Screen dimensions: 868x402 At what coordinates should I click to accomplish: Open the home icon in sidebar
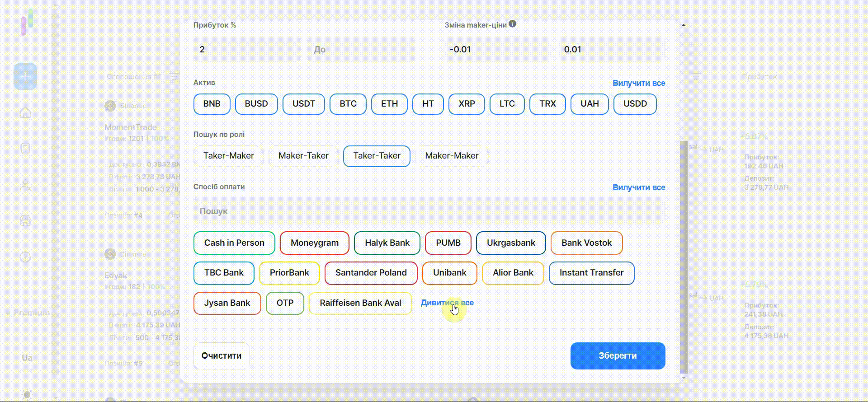25,112
